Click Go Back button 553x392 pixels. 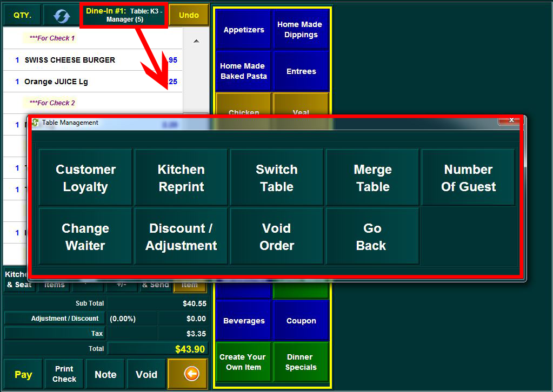[x=372, y=236]
